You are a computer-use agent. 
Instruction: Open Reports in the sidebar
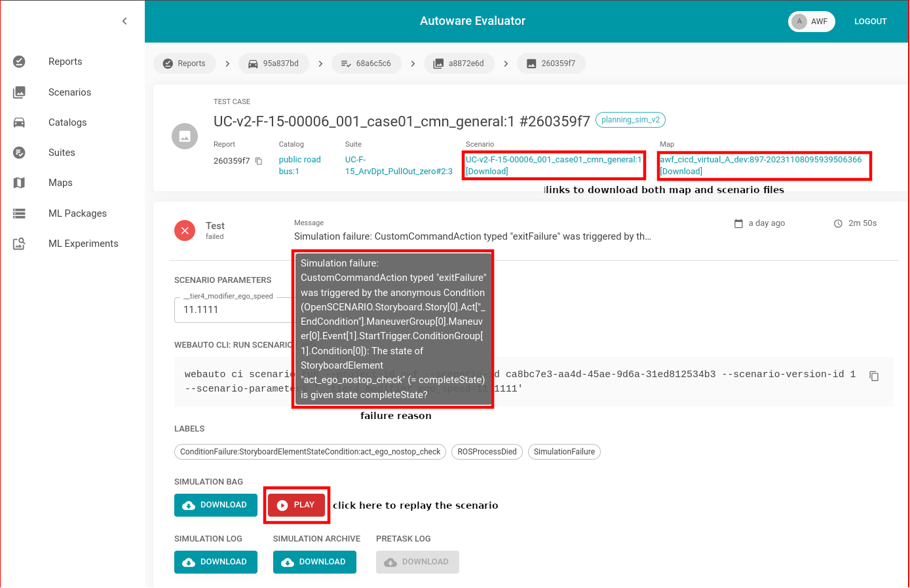(x=65, y=62)
